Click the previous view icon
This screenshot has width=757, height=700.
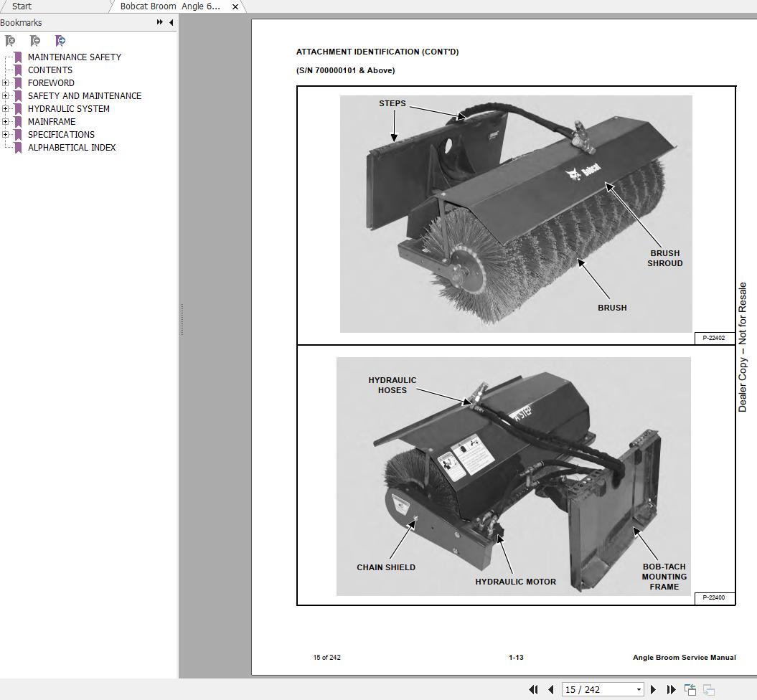690,689
